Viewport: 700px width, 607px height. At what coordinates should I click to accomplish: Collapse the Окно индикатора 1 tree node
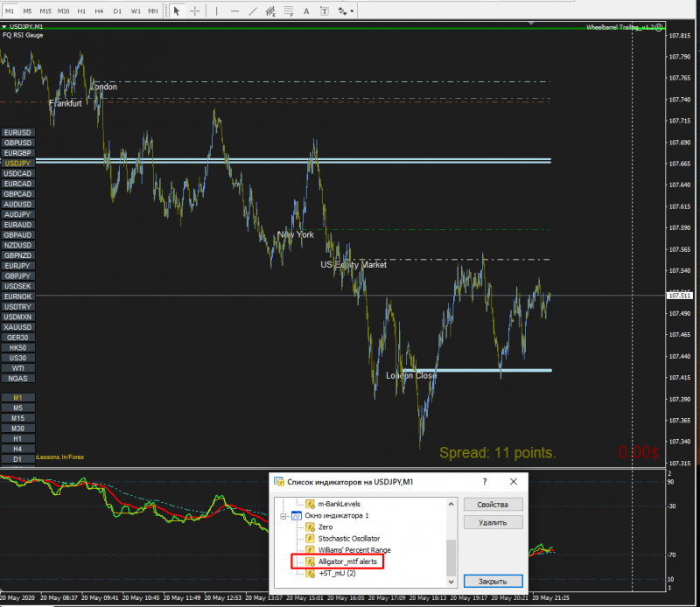(x=283, y=516)
